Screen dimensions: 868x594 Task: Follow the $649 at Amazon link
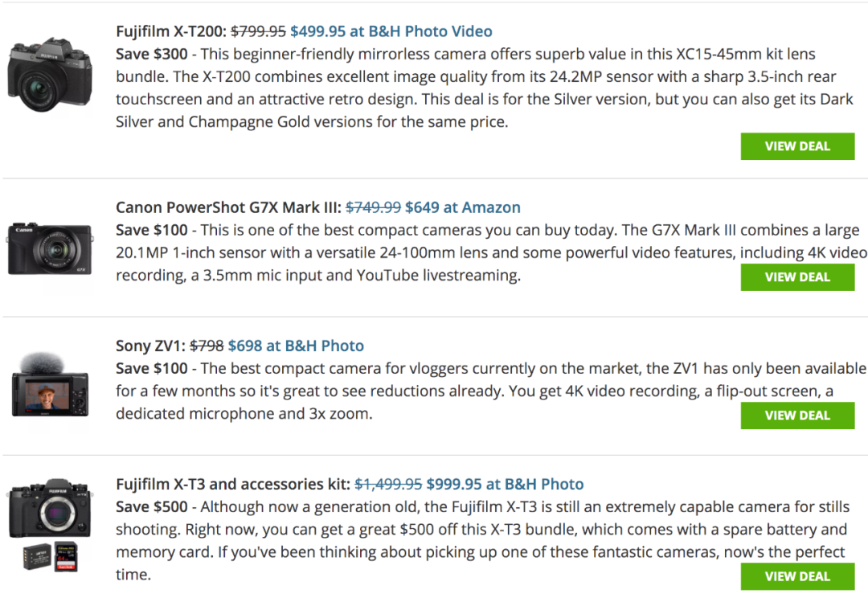[463, 207]
